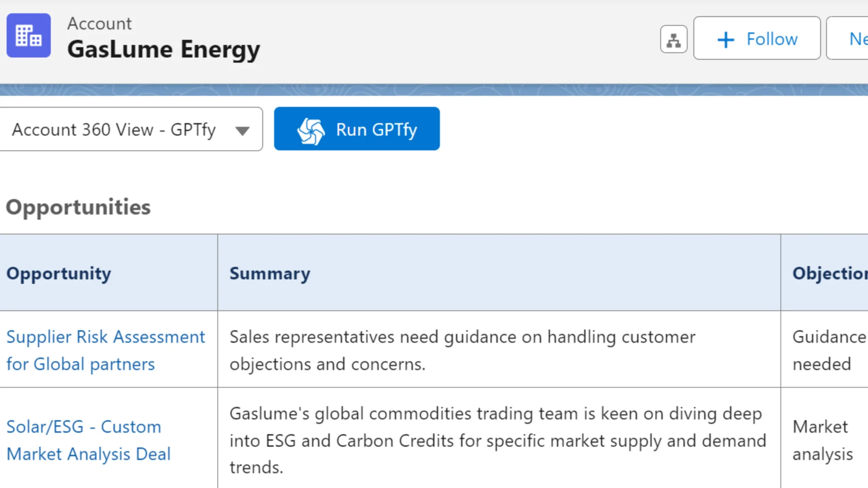
Task: Toggle Follow for GasLume Energy
Action: coord(757,39)
